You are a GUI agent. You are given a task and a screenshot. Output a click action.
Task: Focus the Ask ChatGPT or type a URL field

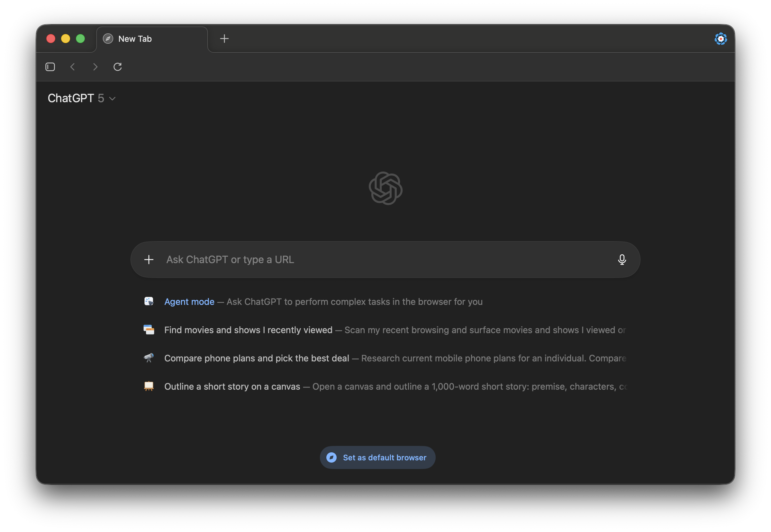(384, 260)
